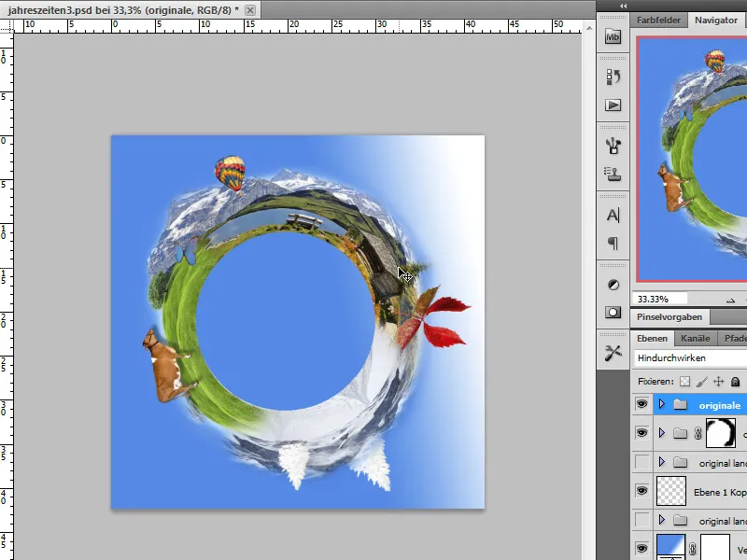The width and height of the screenshot is (747, 560).
Task: Switch to the Farbfelder tab
Action: point(659,21)
